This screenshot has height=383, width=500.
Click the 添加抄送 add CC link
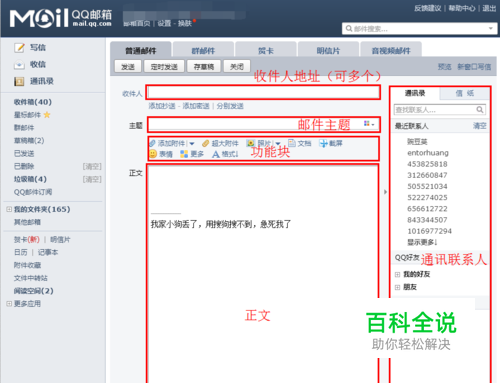tap(162, 106)
